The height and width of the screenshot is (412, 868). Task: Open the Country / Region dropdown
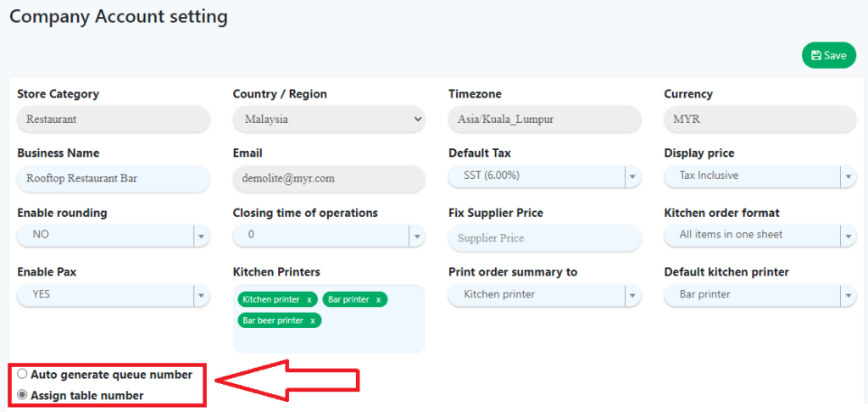click(328, 120)
